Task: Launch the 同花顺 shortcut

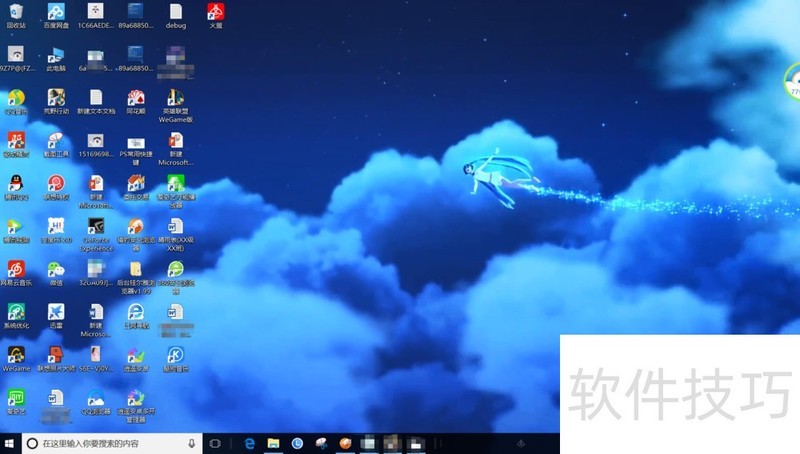Action: click(136, 101)
